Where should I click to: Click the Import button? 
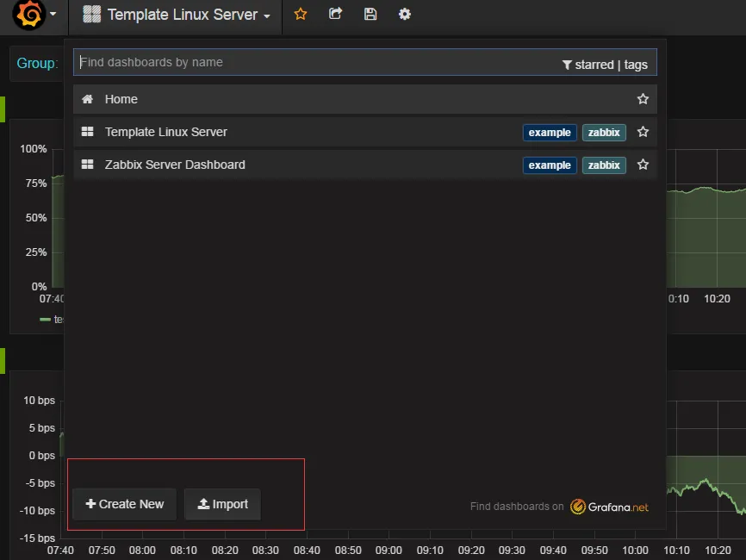(222, 504)
